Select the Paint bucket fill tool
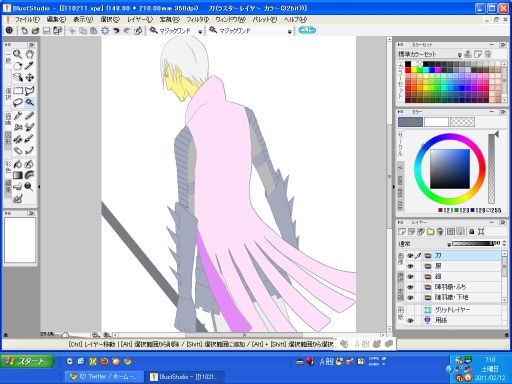Image resolution: width=512 pixels, height=384 pixels. pyautogui.click(x=18, y=164)
